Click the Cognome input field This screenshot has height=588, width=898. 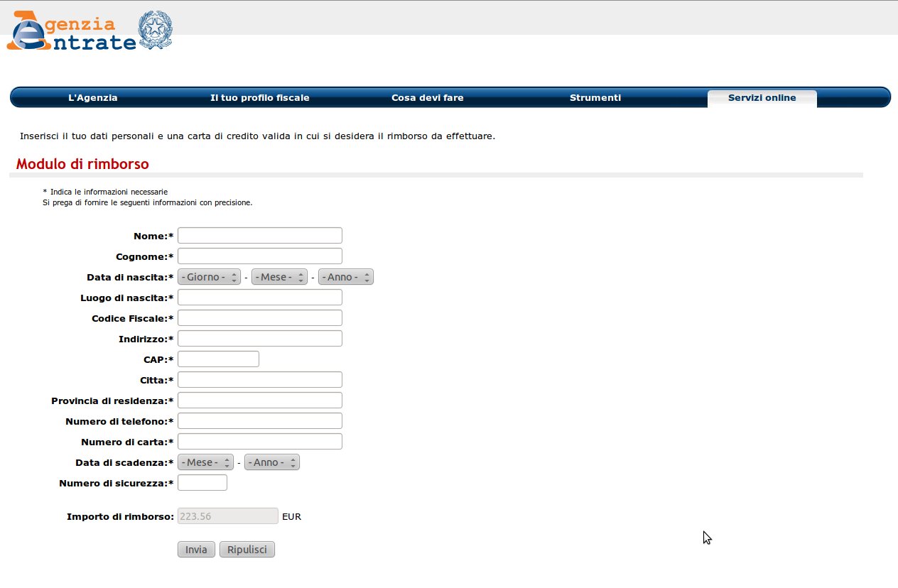pos(260,256)
